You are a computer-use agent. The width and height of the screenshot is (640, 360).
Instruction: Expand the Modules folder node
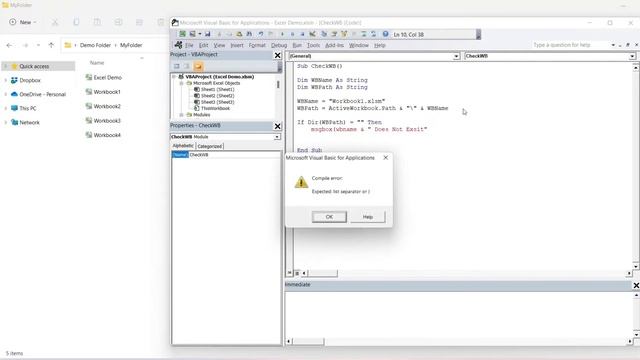181,115
